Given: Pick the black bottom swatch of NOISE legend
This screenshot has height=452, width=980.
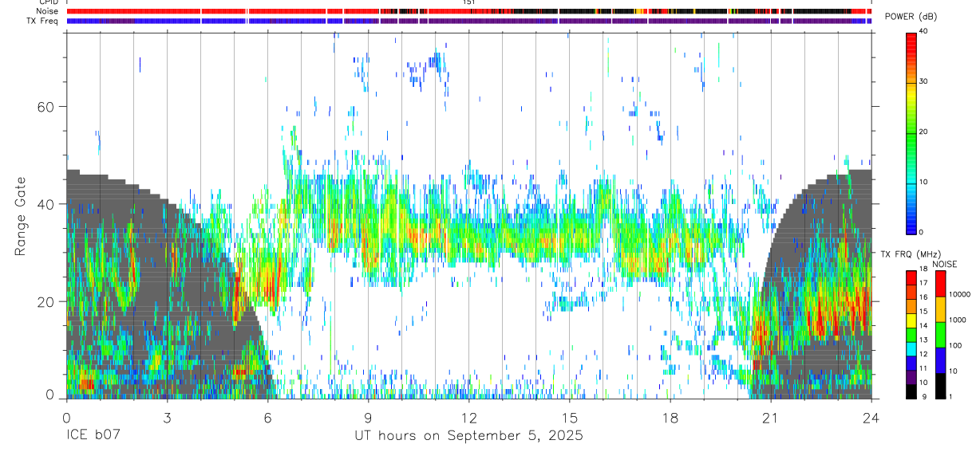Looking at the screenshot, I should (x=940, y=385).
